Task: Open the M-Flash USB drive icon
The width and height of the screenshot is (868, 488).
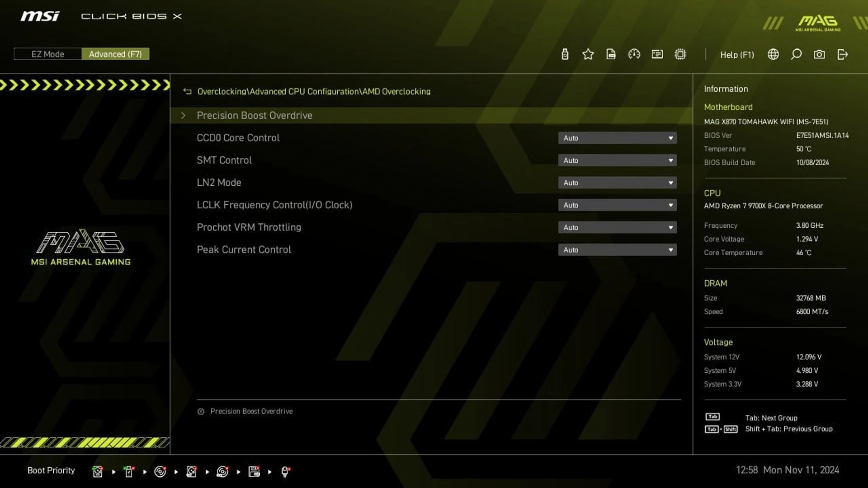Action: pos(565,54)
